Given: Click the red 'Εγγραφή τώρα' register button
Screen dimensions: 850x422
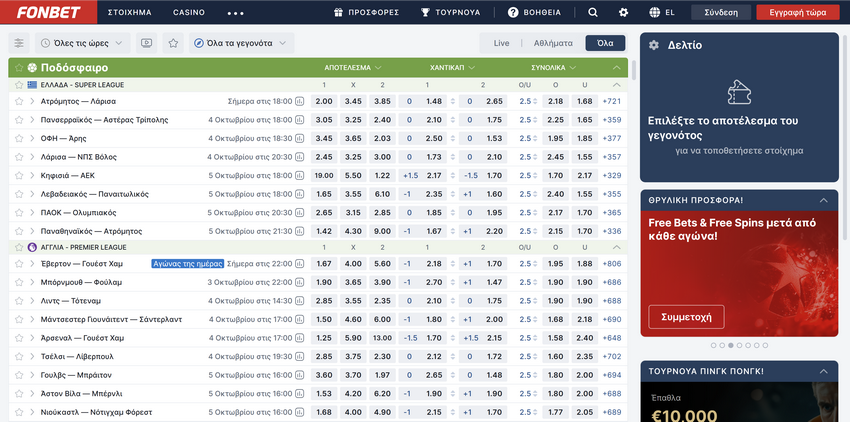Looking at the screenshot, I should point(796,13).
